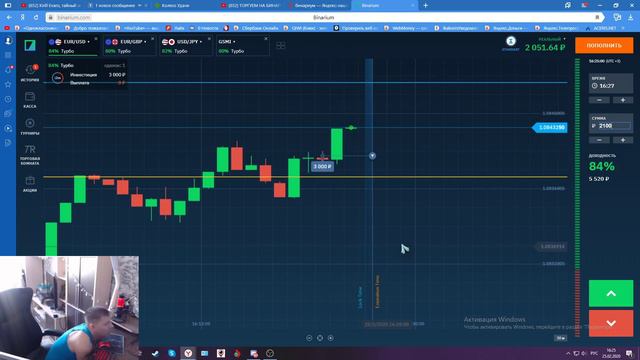This screenshot has height=360, width=640.
Task: Show hidden tray icons chevron
Action: point(568,353)
